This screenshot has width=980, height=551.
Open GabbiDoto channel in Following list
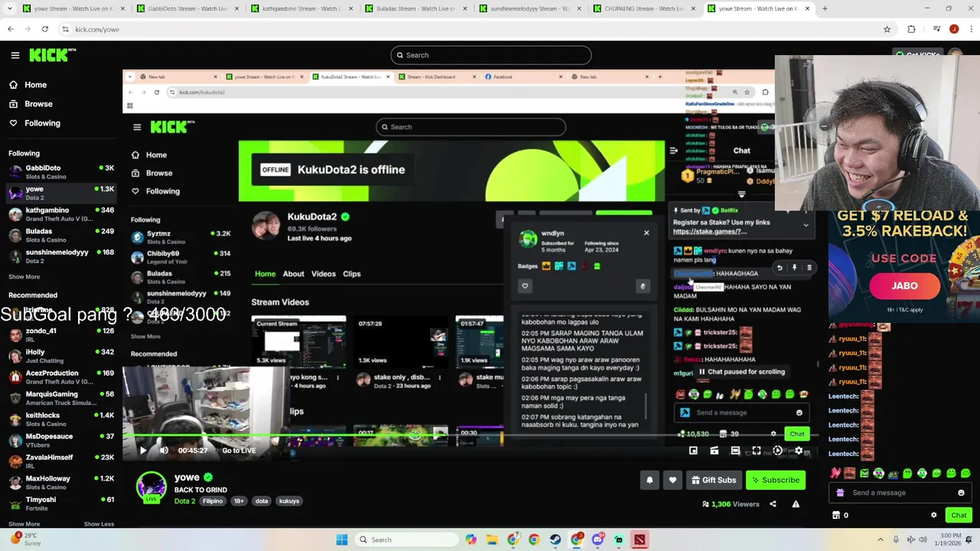point(60,171)
